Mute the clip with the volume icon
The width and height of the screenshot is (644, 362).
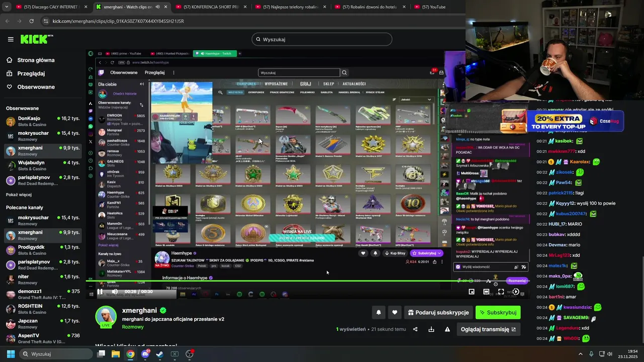click(x=115, y=292)
